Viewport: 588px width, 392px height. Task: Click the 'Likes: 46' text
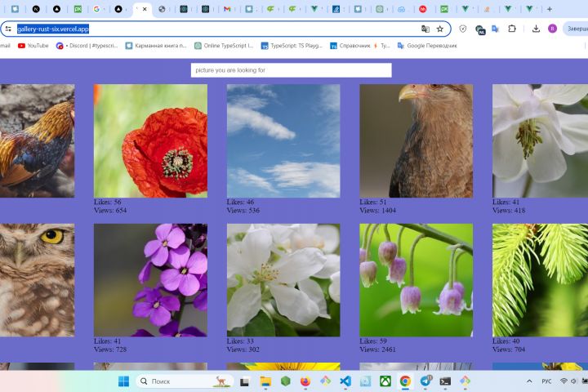tap(240, 202)
